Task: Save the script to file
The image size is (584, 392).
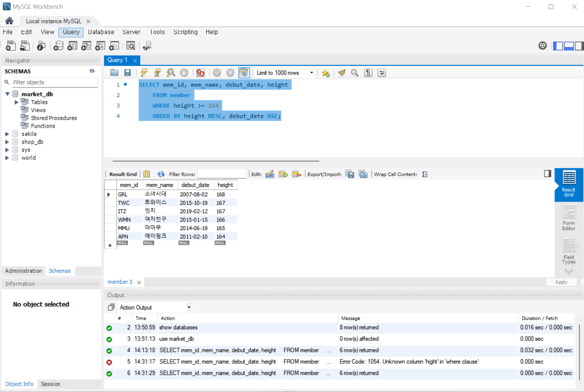Action: (x=127, y=73)
